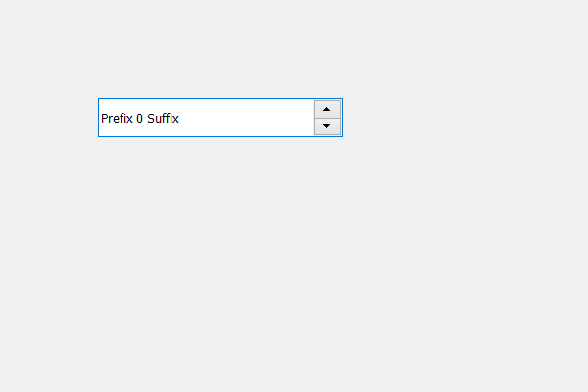The height and width of the screenshot is (392, 588).
Task: Lower the number via the lower spinner button
Action: (327, 126)
